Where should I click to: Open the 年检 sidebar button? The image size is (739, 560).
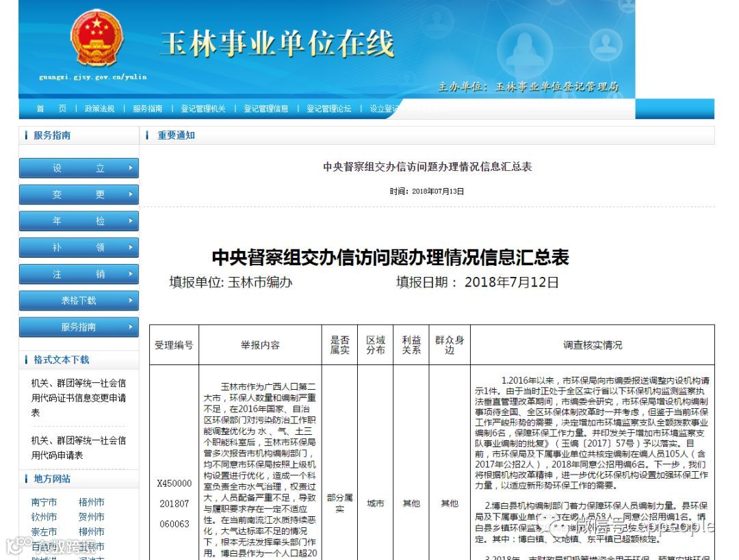[79, 221]
